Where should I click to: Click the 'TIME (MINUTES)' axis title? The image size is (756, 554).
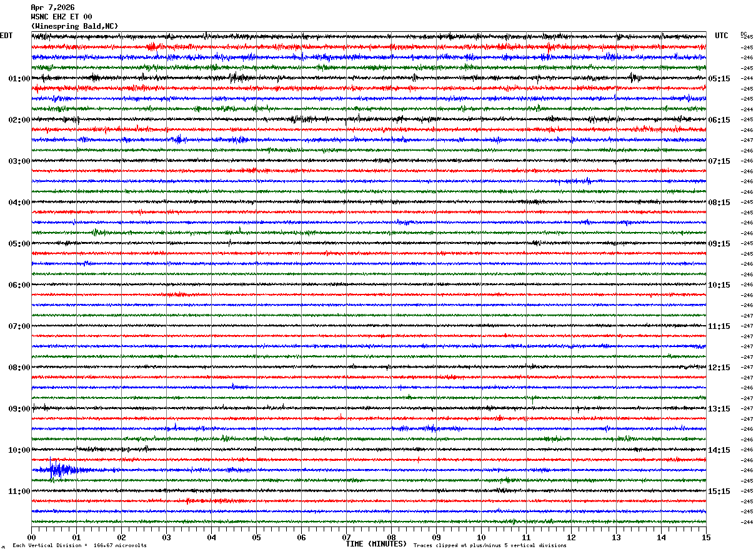click(376, 544)
